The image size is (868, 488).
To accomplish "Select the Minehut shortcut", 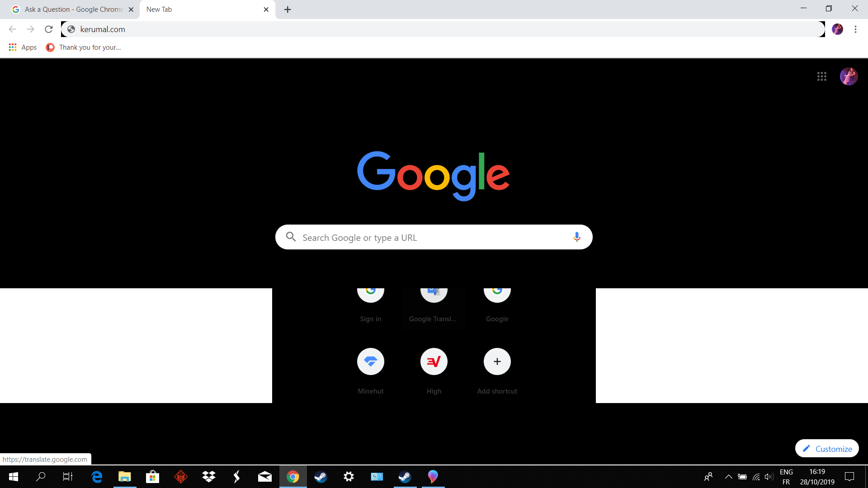I will pos(370,361).
